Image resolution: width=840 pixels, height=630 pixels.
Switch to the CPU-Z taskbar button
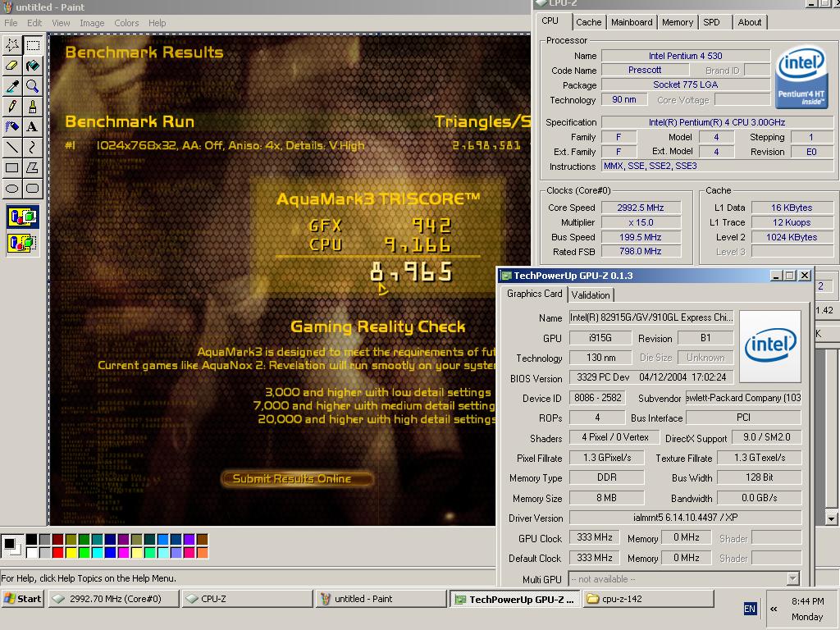pyautogui.click(x=248, y=598)
